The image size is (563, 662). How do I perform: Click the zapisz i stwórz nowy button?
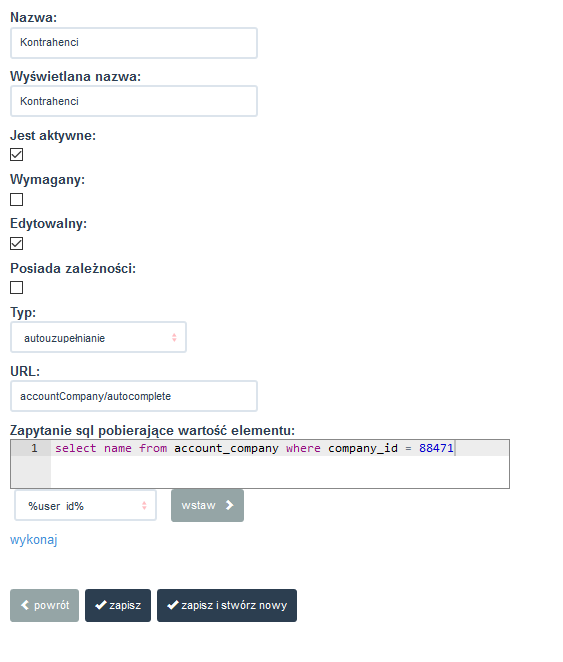pos(227,605)
